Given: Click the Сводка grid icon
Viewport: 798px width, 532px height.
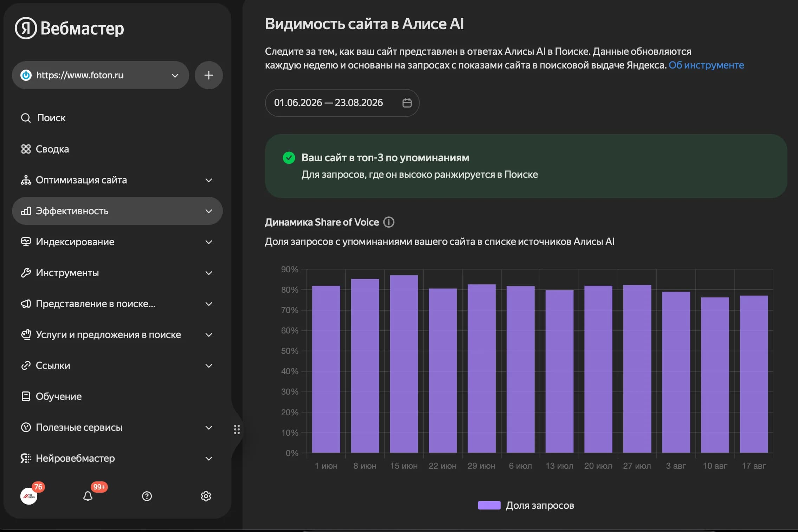Looking at the screenshot, I should (26, 149).
